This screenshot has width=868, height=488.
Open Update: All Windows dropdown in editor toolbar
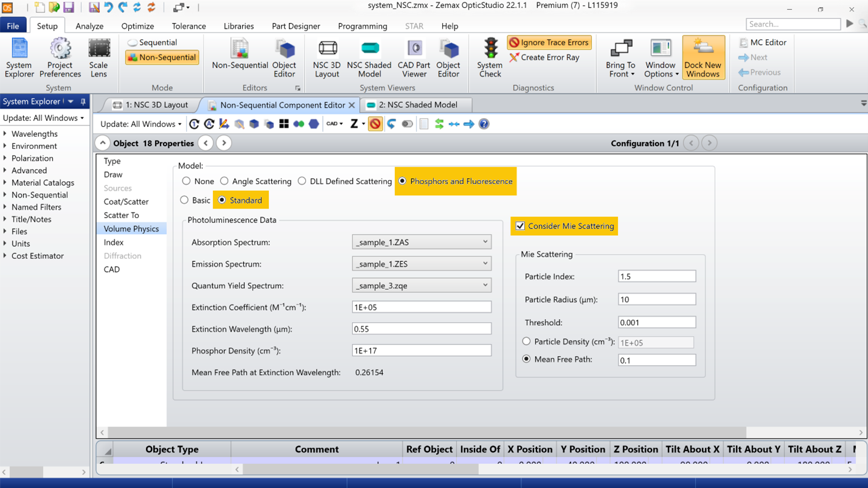(141, 124)
